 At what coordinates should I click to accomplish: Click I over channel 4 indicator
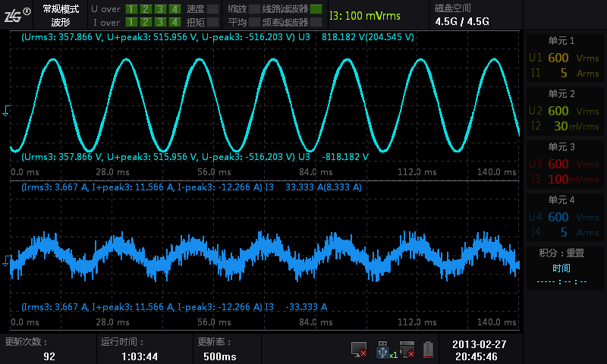[175, 22]
